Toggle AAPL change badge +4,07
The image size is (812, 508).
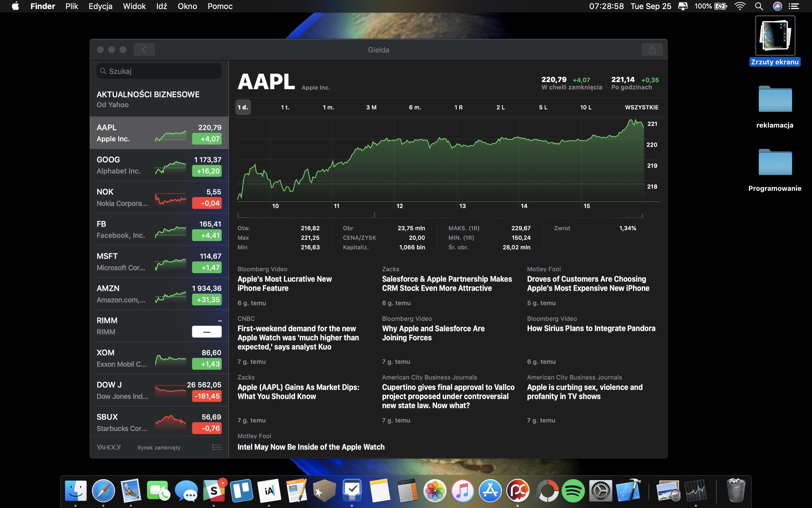click(207, 139)
